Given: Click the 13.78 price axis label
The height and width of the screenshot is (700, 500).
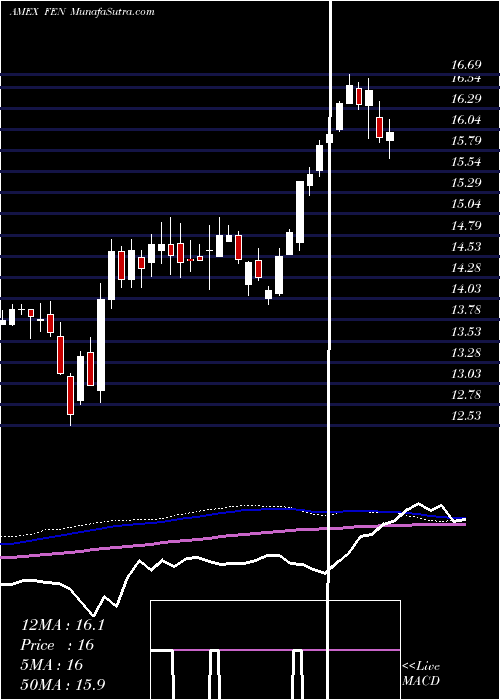Looking at the screenshot, I should pyautogui.click(x=466, y=310).
